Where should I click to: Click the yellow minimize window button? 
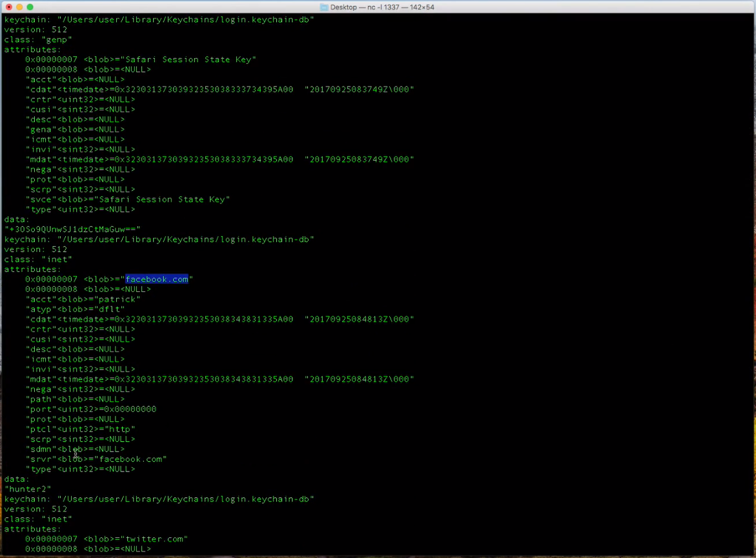[x=19, y=7]
